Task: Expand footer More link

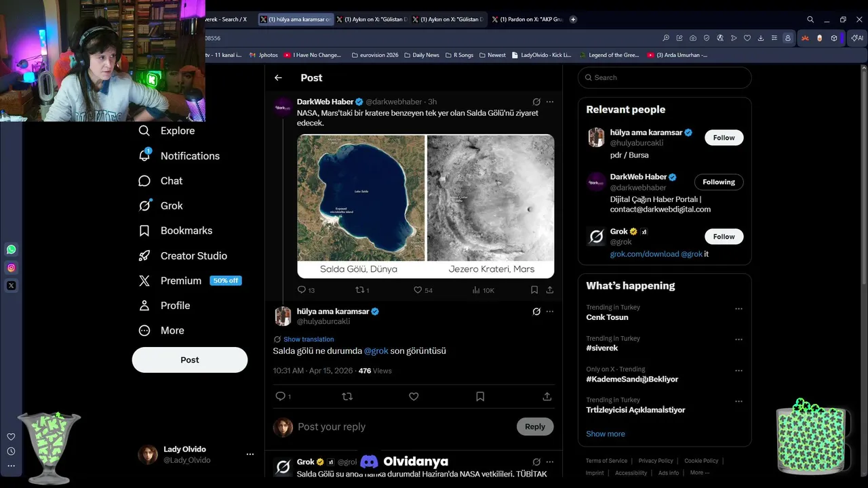Action: (x=700, y=472)
